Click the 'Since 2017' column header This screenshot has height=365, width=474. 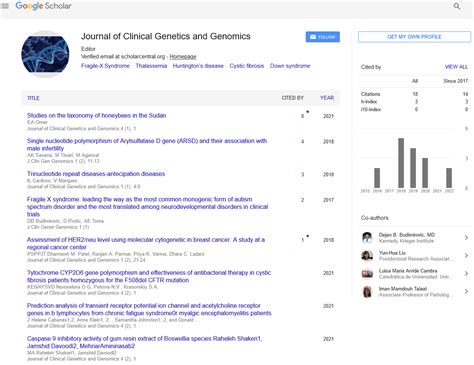(x=456, y=81)
